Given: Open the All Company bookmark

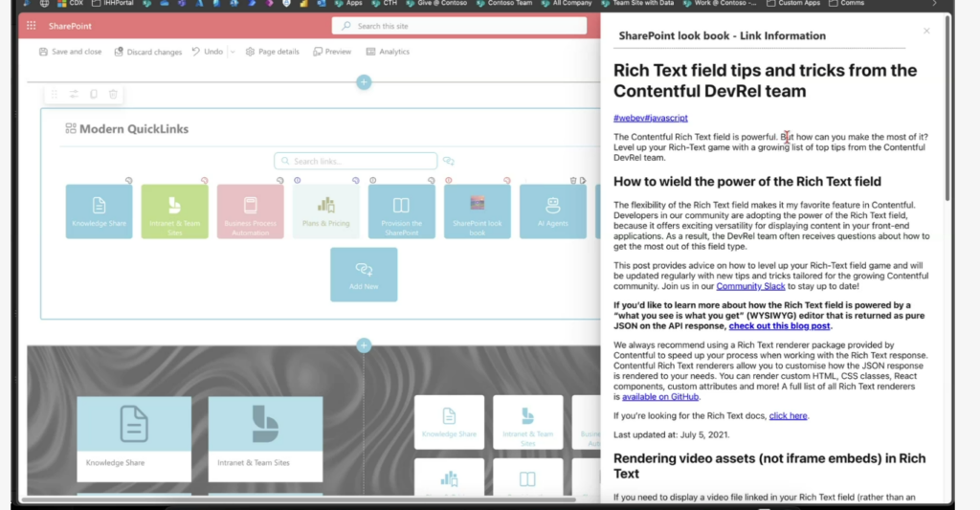Looking at the screenshot, I should point(567,3).
